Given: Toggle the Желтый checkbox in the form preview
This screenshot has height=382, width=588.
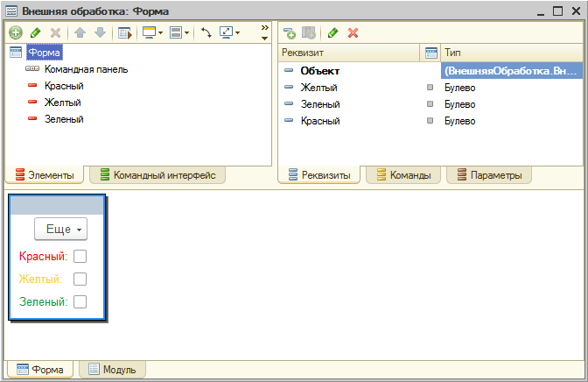Looking at the screenshot, I should pyautogui.click(x=80, y=279).
